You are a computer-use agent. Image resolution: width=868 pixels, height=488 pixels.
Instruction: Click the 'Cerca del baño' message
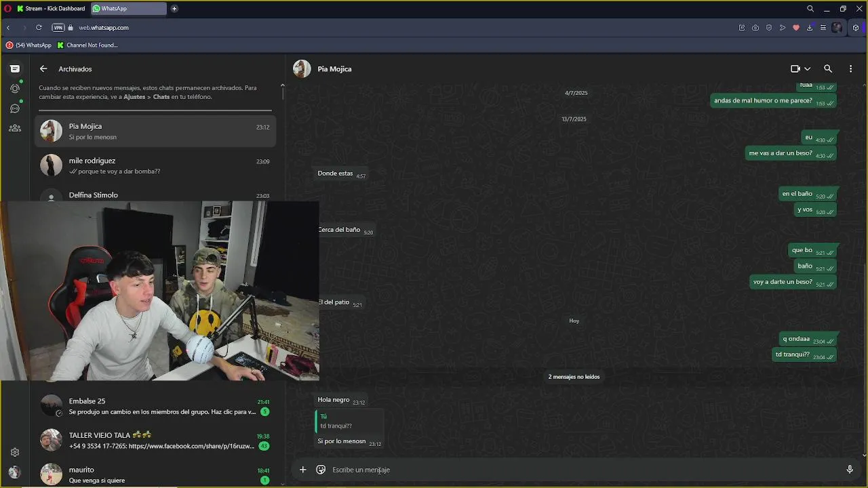coord(346,230)
